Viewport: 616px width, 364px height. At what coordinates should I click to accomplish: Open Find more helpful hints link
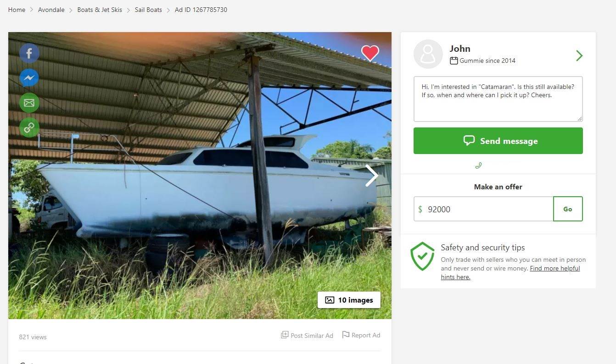554,269
